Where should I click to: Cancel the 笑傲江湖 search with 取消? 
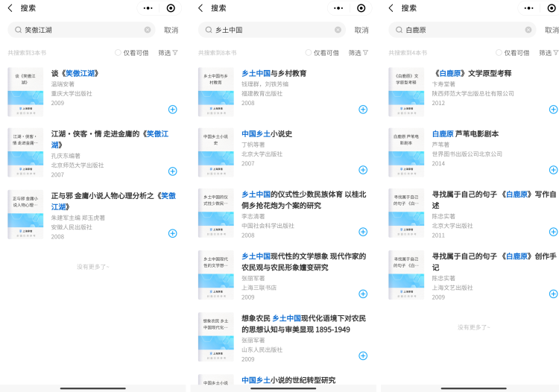pyautogui.click(x=171, y=30)
